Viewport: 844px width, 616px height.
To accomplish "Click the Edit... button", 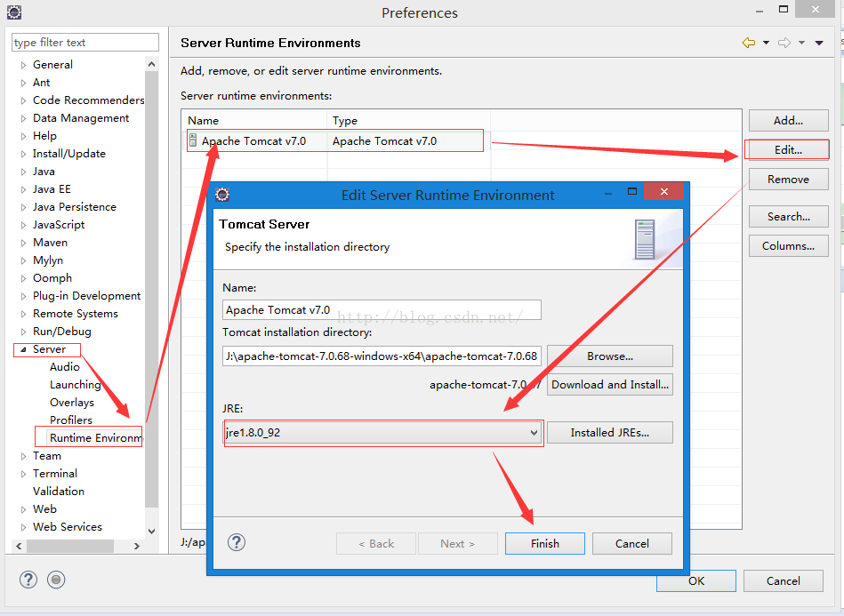I will [788, 149].
